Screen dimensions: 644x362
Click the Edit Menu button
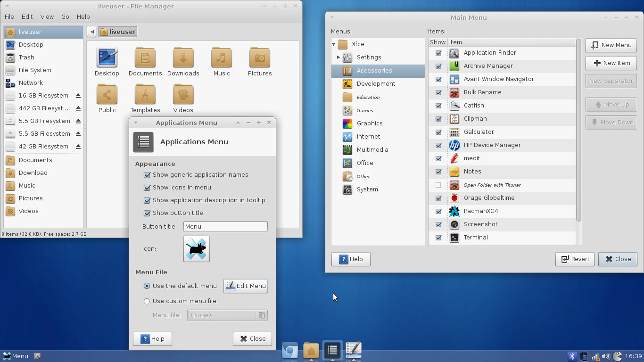[246, 286]
